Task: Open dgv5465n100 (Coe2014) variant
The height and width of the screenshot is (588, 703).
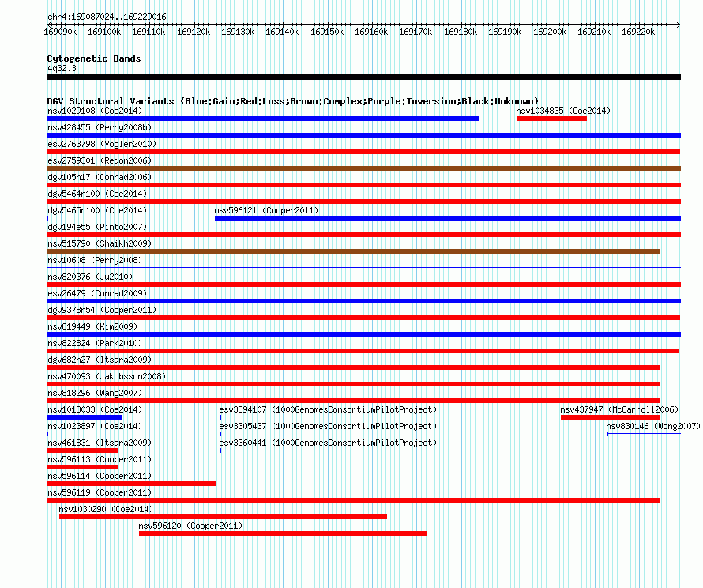Action: (x=97, y=210)
